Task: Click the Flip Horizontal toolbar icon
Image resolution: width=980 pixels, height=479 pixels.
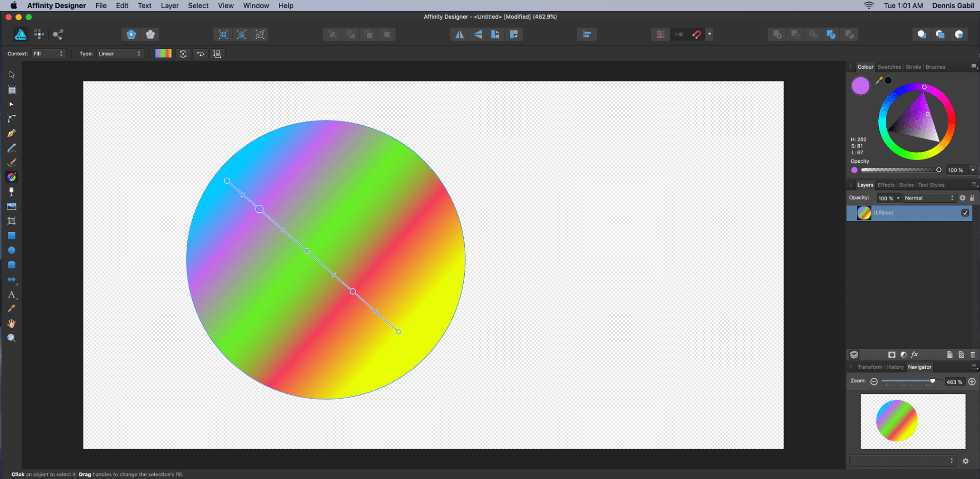Action: (x=459, y=35)
